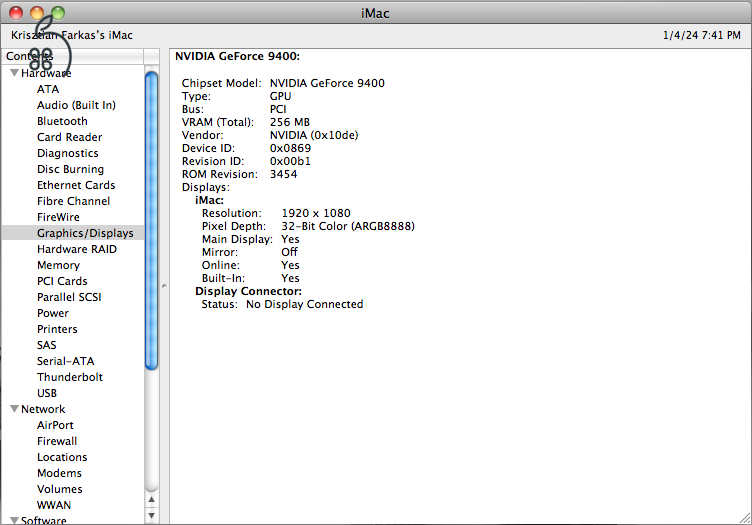Select ATA in the Hardware list
Viewport: 752px width, 525px height.
[48, 89]
